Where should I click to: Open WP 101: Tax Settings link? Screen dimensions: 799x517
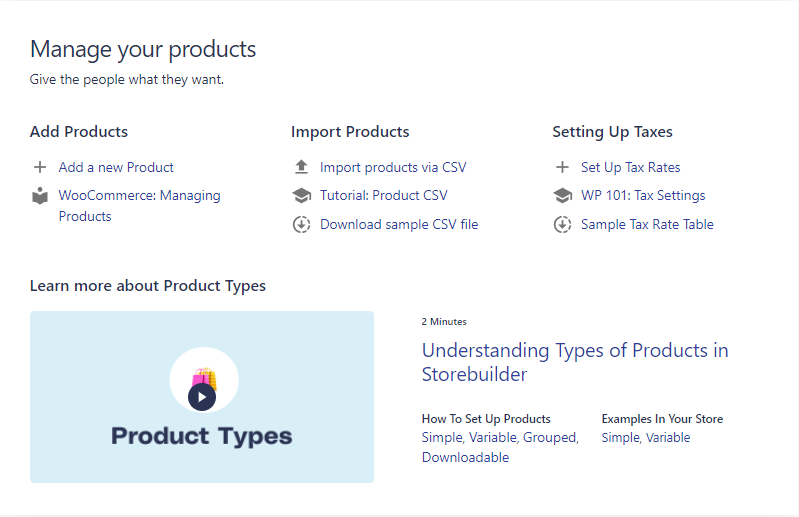coord(643,196)
